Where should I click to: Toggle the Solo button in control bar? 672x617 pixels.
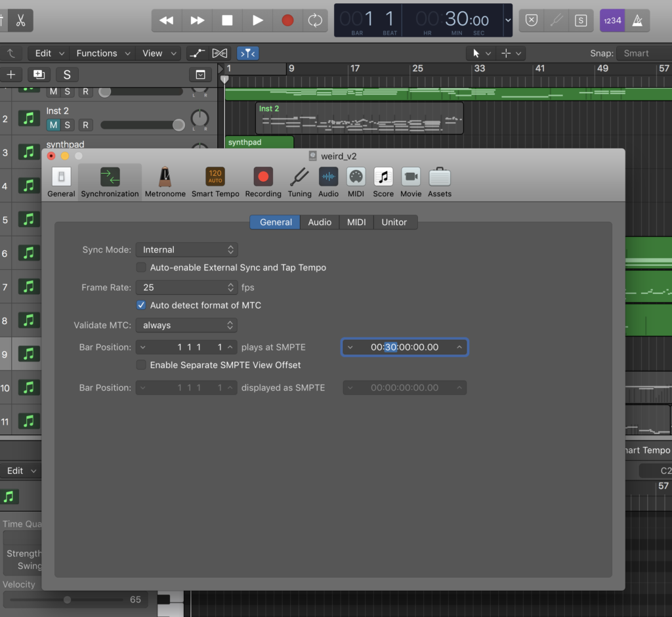[581, 20]
